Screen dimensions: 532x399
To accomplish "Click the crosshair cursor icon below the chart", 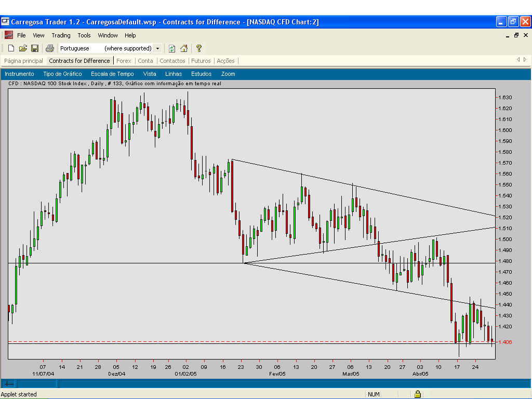I will pyautogui.click(x=9, y=384).
